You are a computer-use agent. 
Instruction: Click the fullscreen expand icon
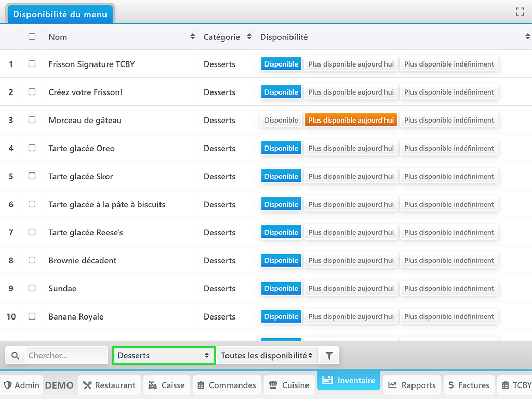click(520, 11)
